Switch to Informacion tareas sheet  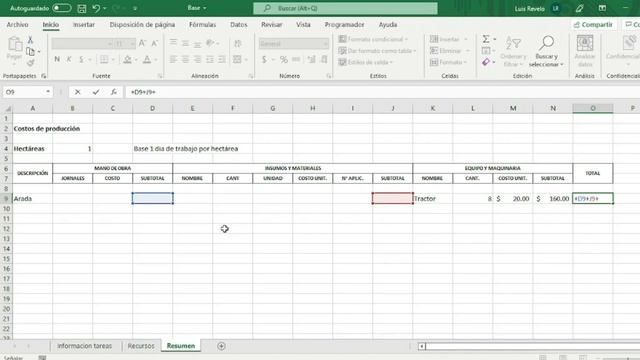84,346
